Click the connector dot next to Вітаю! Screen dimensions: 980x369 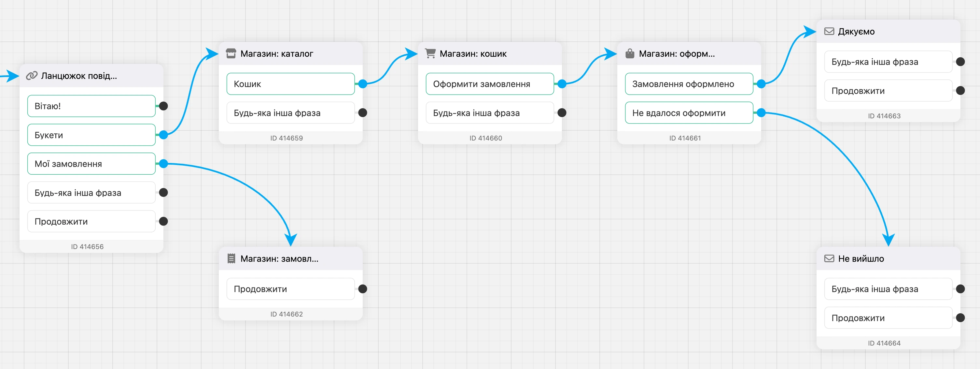[x=163, y=106]
